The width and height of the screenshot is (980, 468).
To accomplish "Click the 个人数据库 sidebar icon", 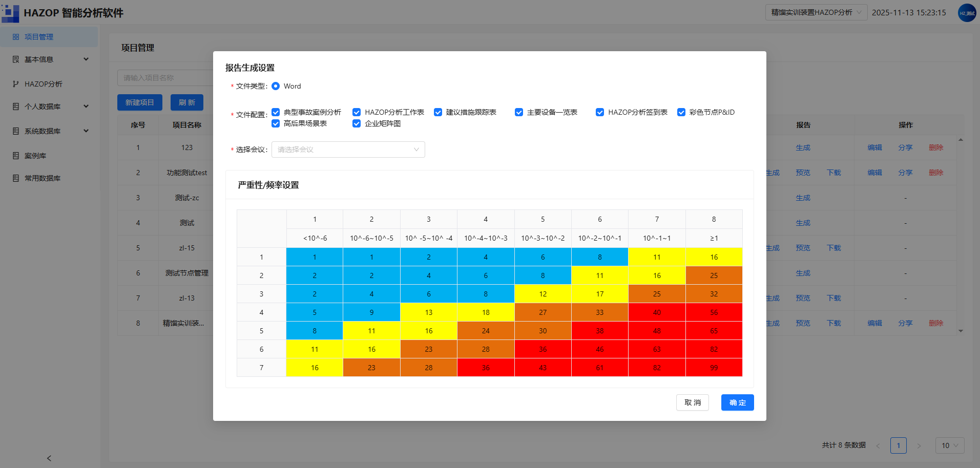I will point(16,107).
